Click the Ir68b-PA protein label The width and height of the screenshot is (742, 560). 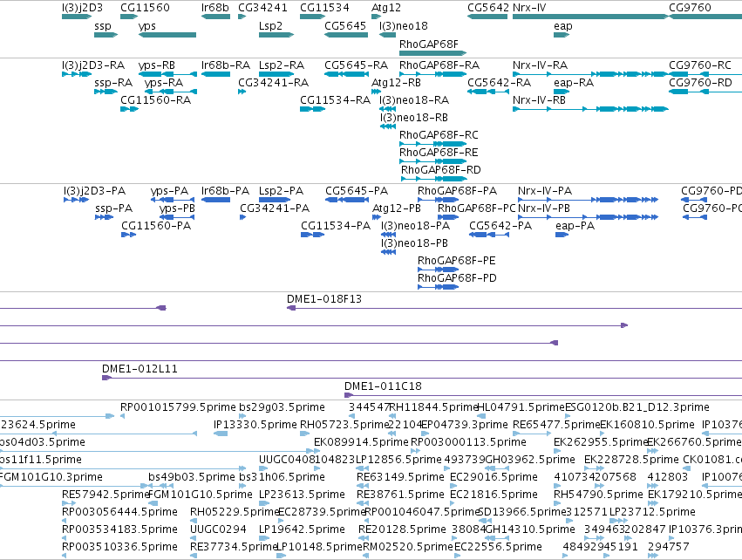point(225,191)
